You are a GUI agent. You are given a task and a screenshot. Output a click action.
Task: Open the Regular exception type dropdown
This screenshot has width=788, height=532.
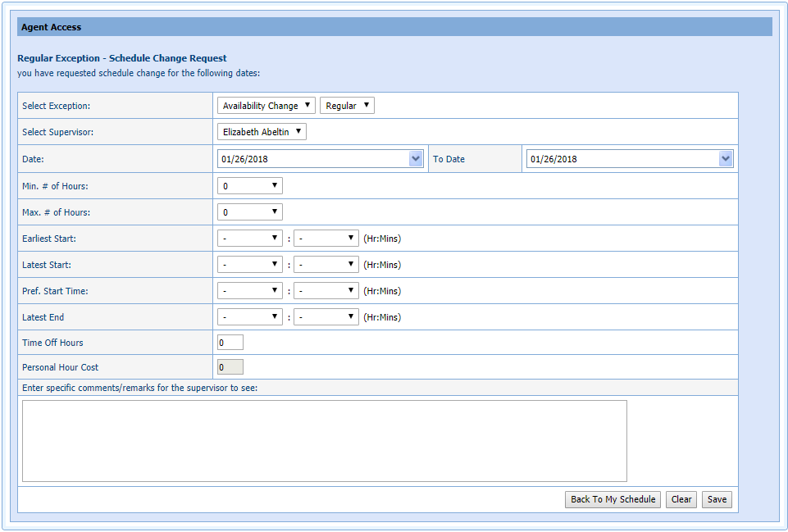tap(347, 106)
